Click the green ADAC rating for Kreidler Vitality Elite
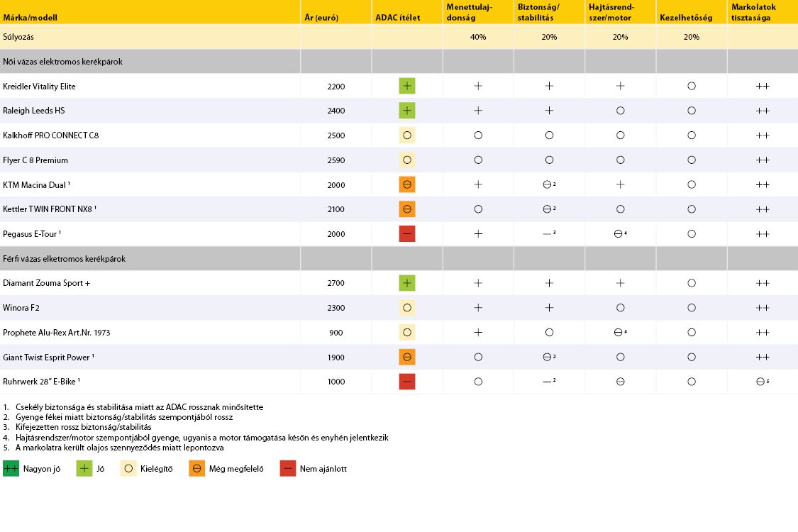The width and height of the screenshot is (798, 532). (x=407, y=87)
